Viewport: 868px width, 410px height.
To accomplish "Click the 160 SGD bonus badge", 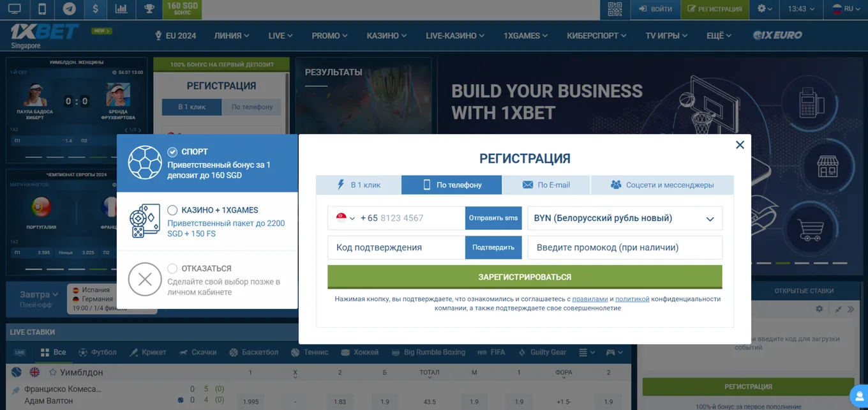I will click(x=183, y=9).
